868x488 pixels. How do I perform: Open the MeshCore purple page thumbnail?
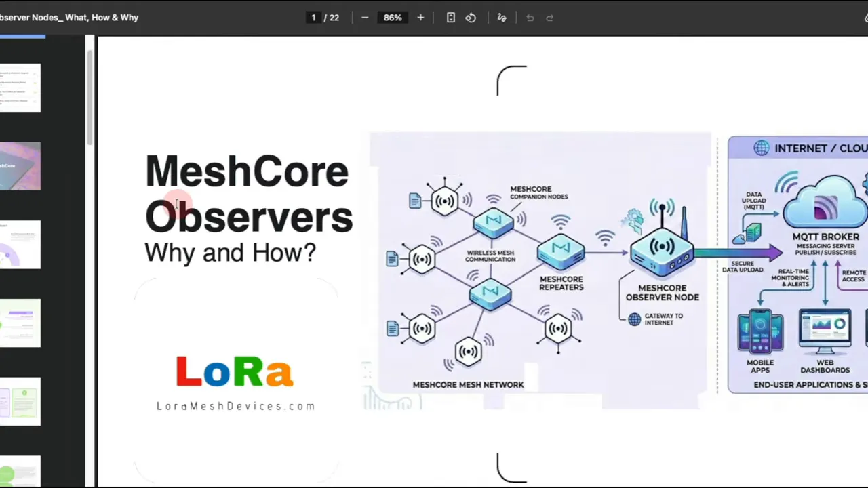point(20,166)
